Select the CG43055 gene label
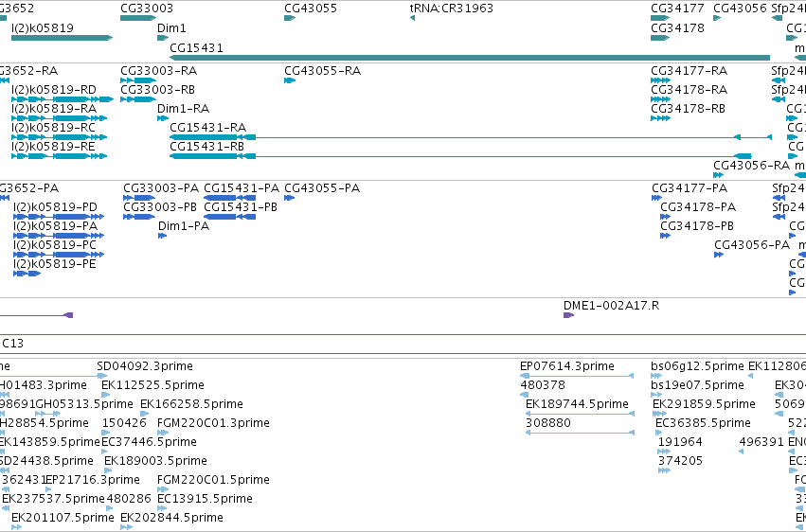 pos(311,9)
